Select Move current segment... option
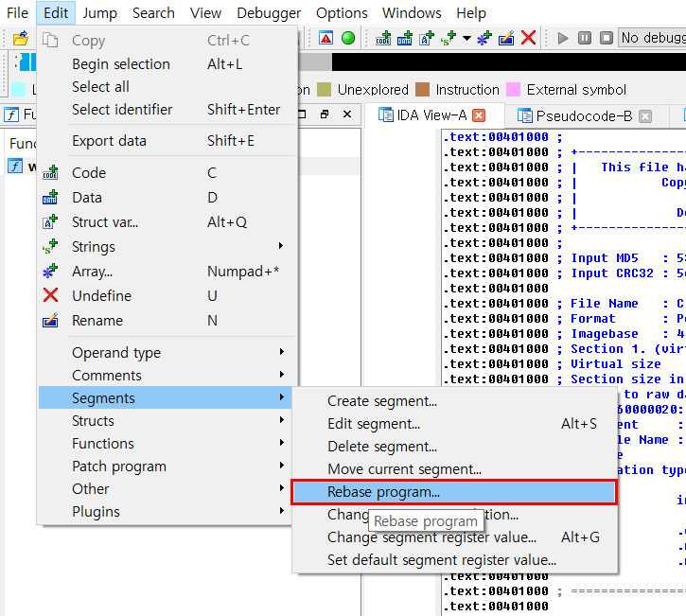Screen dimensions: 686x616 454,469
